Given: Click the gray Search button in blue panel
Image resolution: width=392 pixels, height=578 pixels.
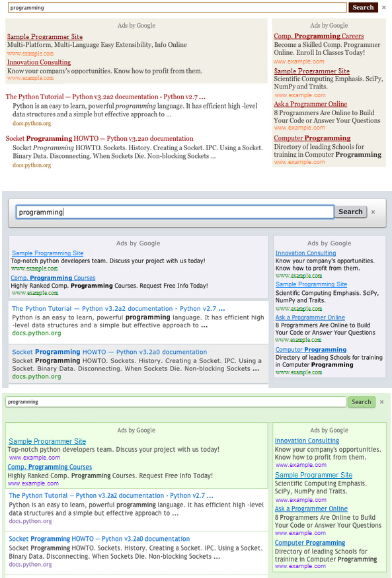Looking at the screenshot, I should pyautogui.click(x=350, y=212).
